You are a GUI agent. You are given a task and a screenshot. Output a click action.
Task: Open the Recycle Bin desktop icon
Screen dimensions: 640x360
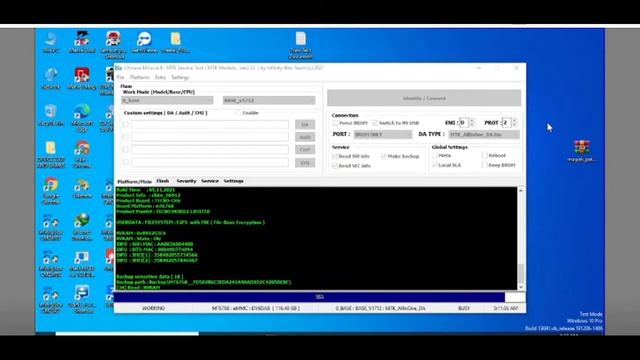pos(51,115)
